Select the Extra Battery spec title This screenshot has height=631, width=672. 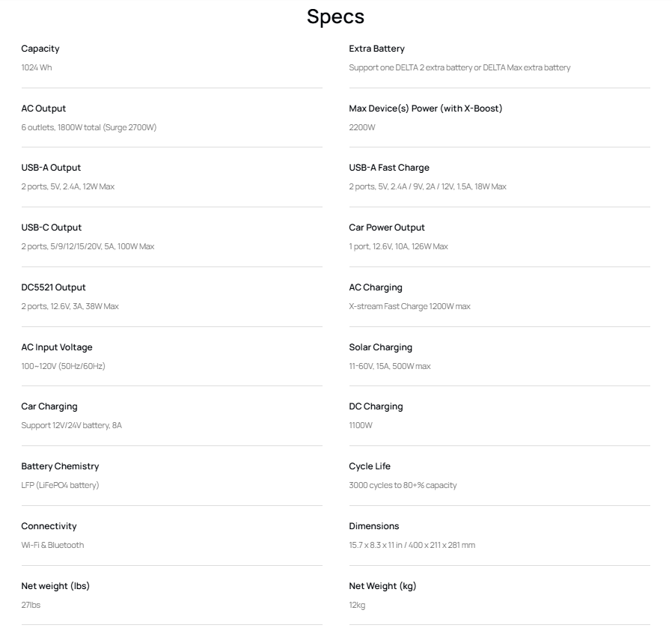(376, 49)
